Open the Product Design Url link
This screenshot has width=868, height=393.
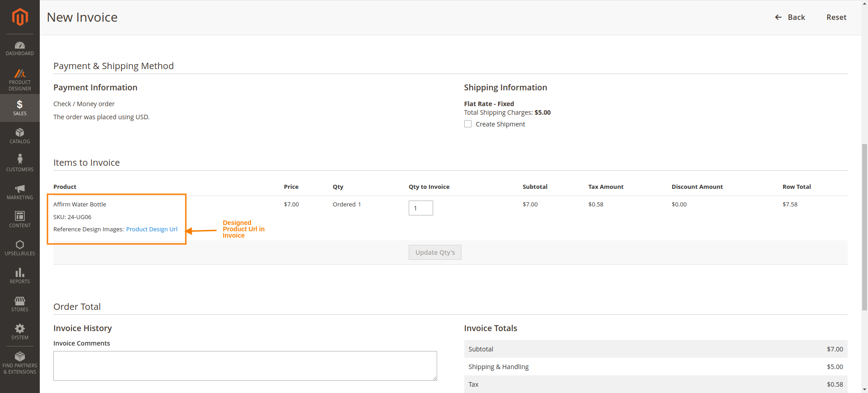click(152, 229)
